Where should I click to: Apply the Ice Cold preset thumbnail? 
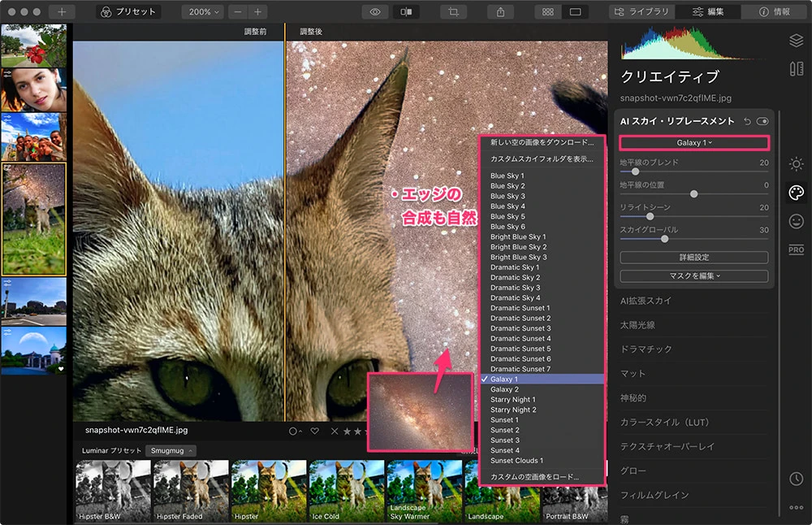[x=347, y=491]
